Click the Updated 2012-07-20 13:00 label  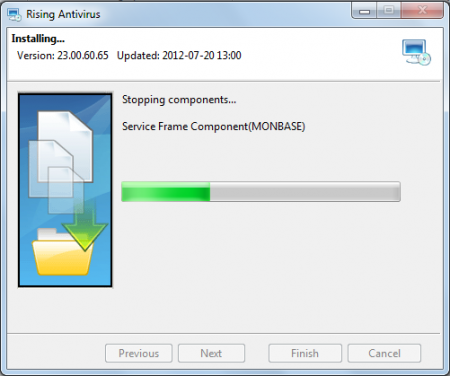pos(179,55)
